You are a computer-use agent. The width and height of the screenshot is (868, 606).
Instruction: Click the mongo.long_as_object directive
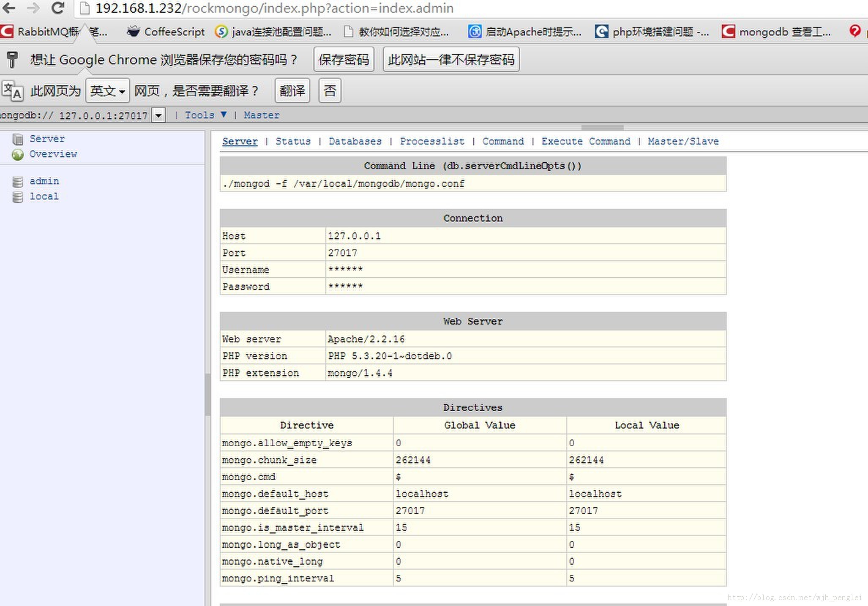[281, 544]
